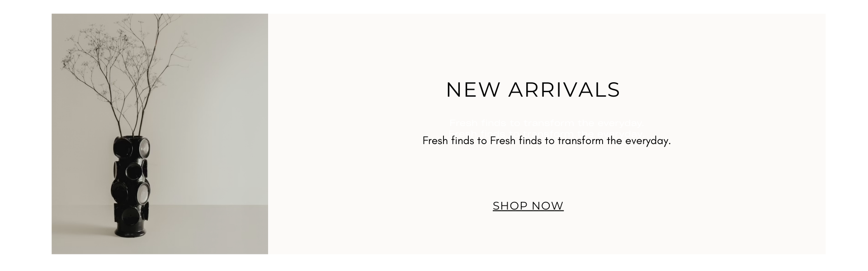
Task: Select the NEW ARRIVALS heading
Action: (x=533, y=89)
